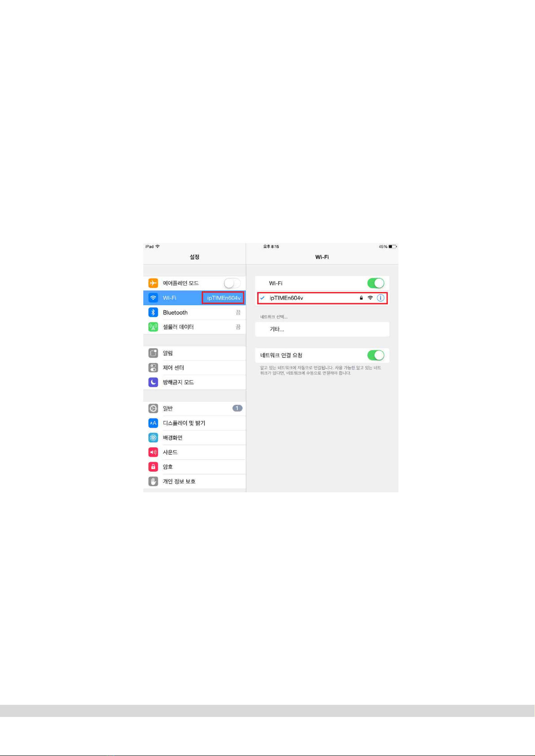
Task: Tap the 알림 notifications icon
Action: pos(153,353)
